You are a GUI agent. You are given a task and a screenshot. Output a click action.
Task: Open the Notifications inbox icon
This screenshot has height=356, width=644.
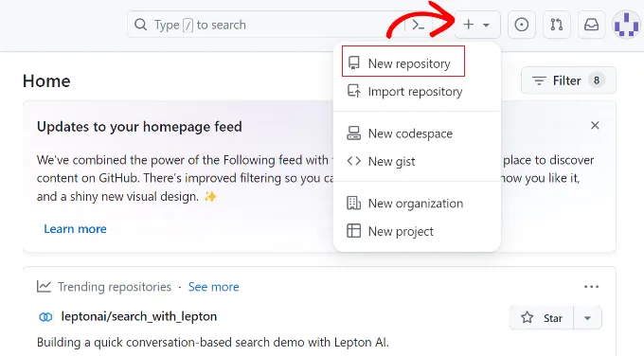[591, 25]
